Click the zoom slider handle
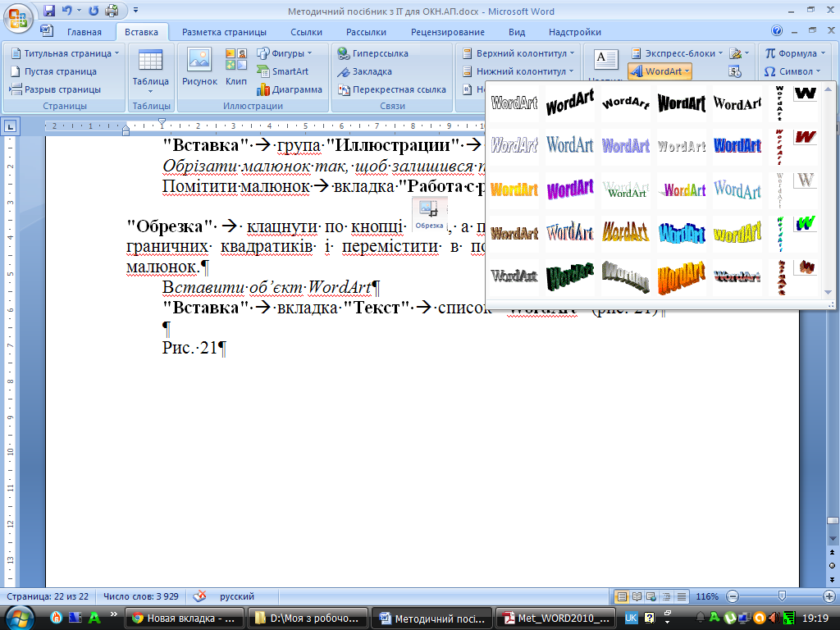 click(782, 596)
